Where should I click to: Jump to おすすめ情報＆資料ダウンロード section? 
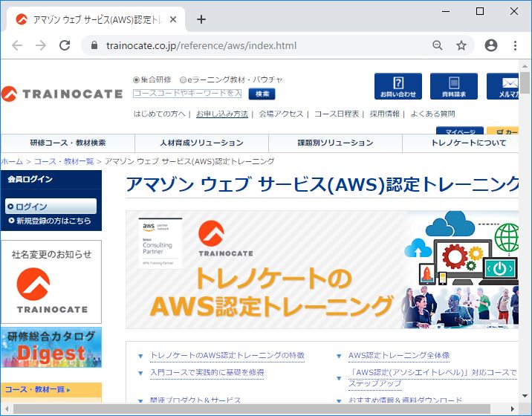tap(405, 400)
